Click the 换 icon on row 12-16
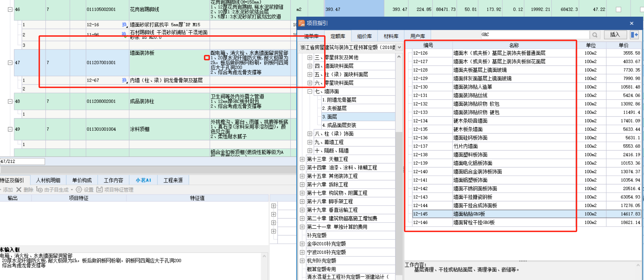Screen dimensions: 644x280 [x=124, y=25]
